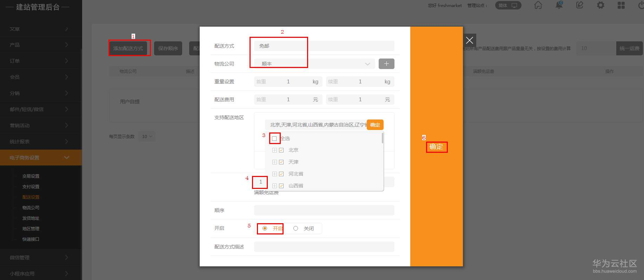
Task: Open the 微信管理 sidebar menu
Action: (x=41, y=258)
